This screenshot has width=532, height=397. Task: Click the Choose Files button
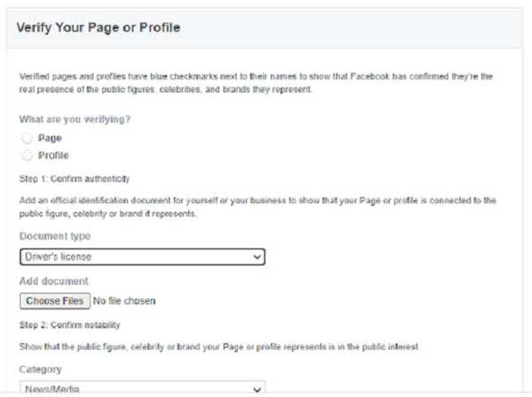click(x=55, y=301)
